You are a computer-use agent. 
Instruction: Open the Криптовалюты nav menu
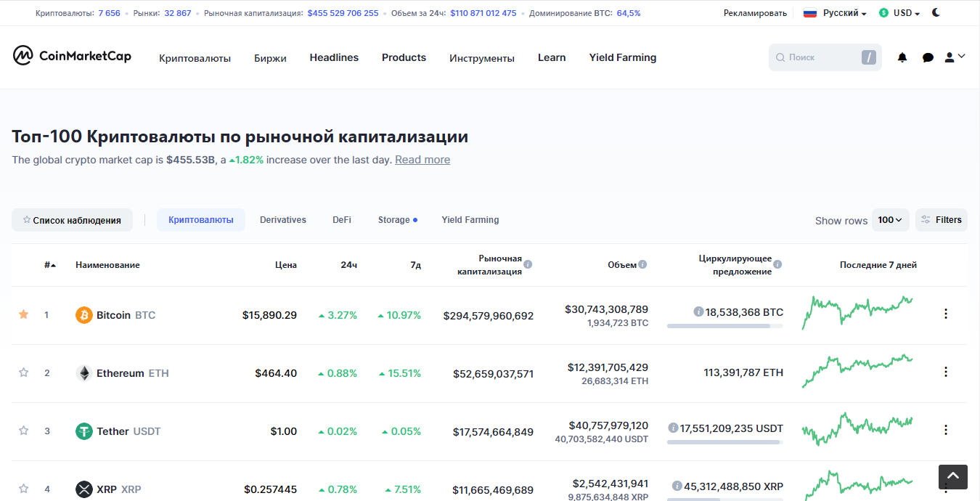[x=195, y=58]
